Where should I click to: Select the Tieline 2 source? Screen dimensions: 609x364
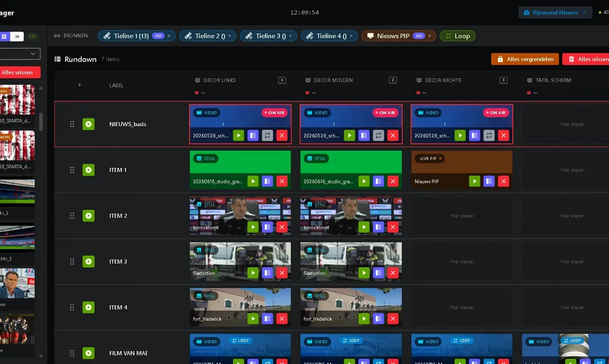(208, 36)
